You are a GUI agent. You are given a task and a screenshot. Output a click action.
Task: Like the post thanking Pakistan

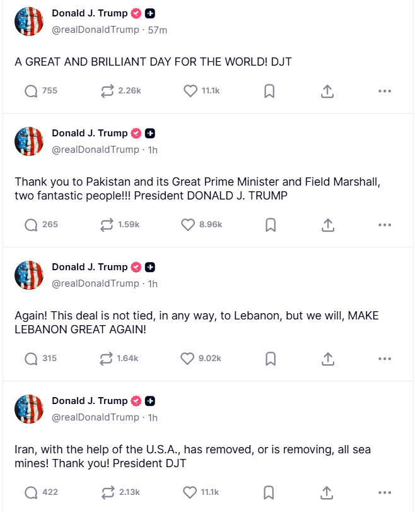point(188,225)
